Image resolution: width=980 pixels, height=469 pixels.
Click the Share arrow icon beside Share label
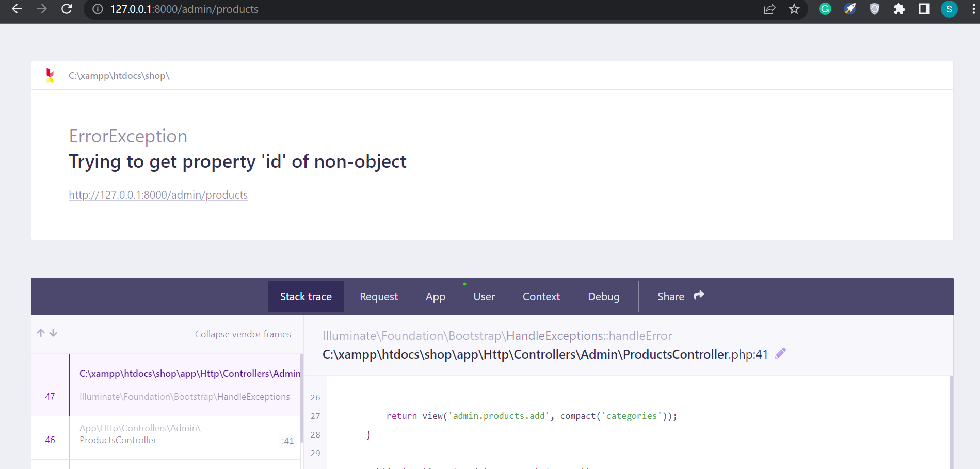point(698,295)
